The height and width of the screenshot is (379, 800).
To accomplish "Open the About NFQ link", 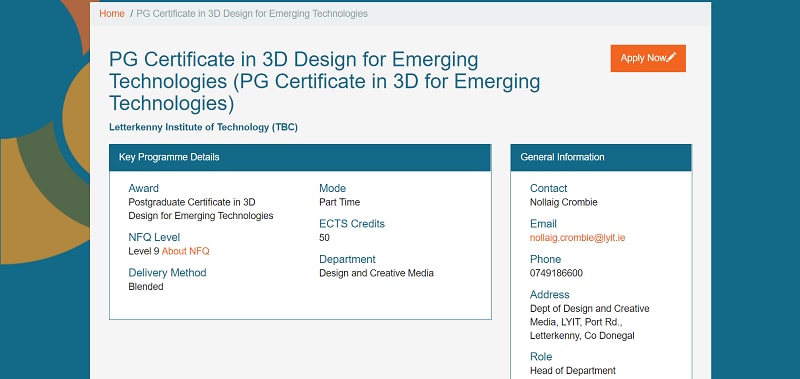I will coord(186,251).
